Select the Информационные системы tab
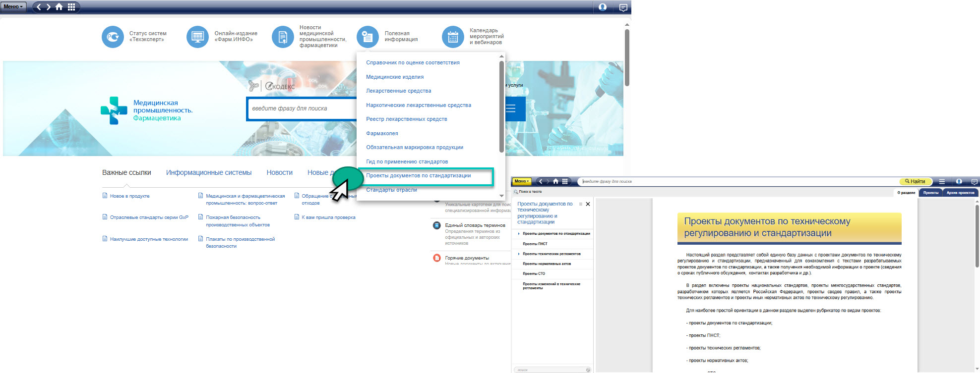Viewport: 980px width, 373px height. (x=209, y=173)
